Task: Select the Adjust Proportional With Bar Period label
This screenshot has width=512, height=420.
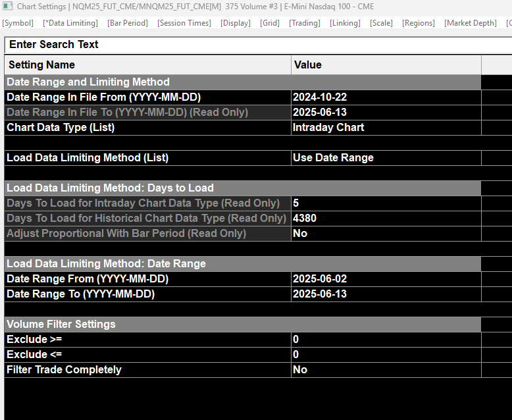Action: [148, 234]
